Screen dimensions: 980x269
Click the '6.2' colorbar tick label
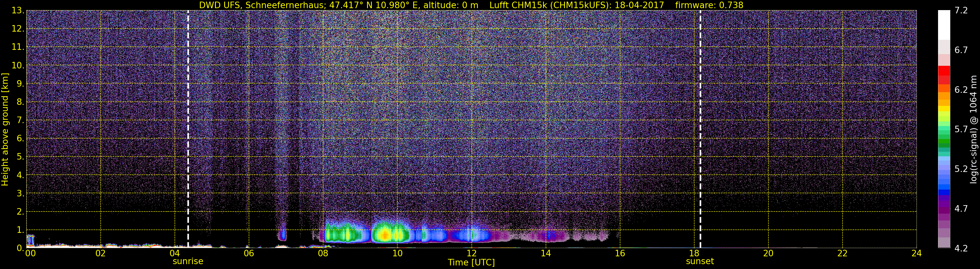click(961, 90)
